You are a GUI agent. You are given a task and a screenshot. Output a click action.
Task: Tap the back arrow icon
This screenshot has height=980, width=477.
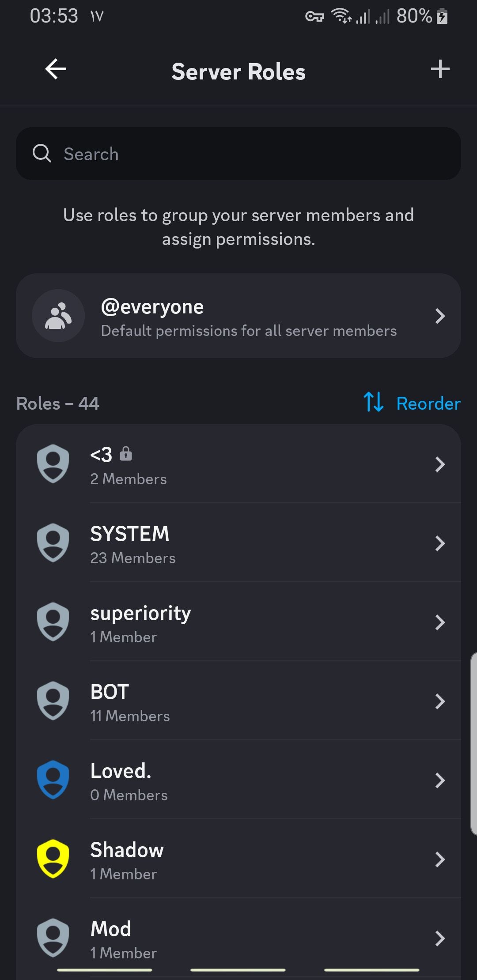point(56,69)
